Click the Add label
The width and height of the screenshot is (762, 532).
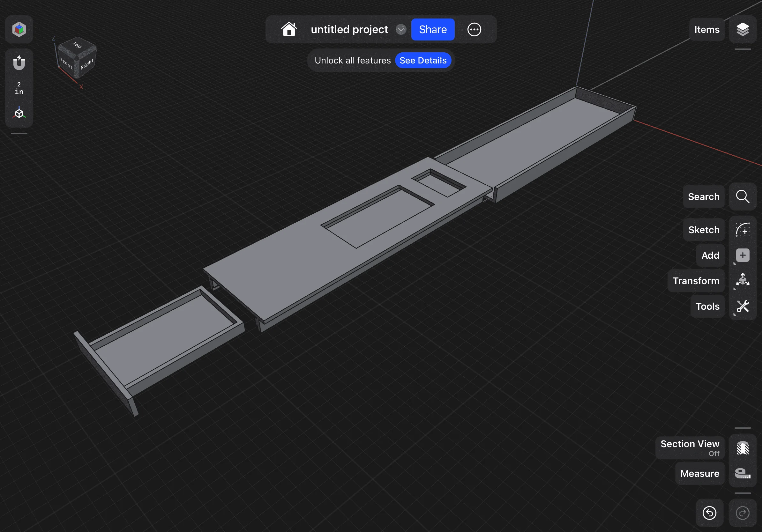[710, 255]
